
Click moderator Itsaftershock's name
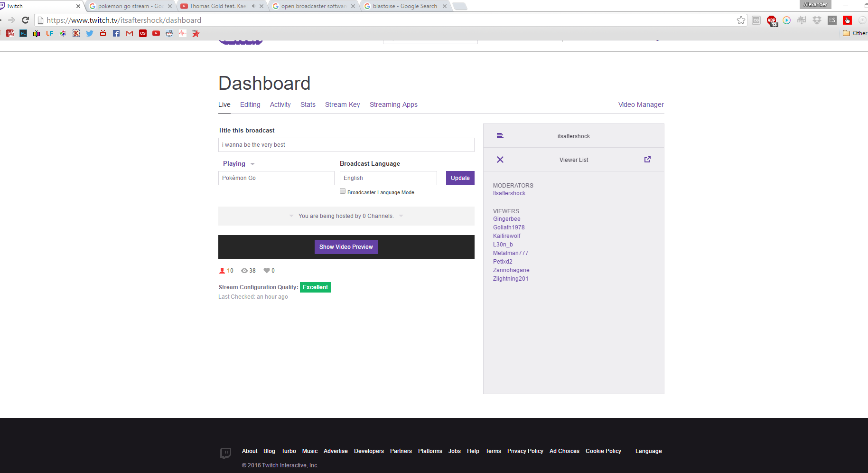pyautogui.click(x=509, y=193)
